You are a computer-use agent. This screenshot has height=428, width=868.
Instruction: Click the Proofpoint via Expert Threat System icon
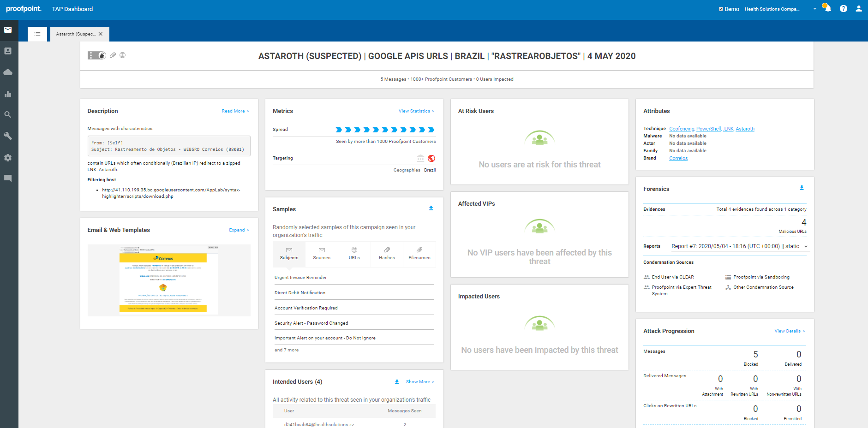point(647,287)
